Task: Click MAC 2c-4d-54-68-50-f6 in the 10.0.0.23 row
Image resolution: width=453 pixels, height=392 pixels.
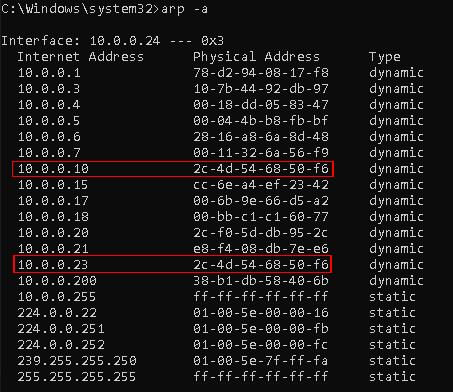Action: tap(261, 265)
